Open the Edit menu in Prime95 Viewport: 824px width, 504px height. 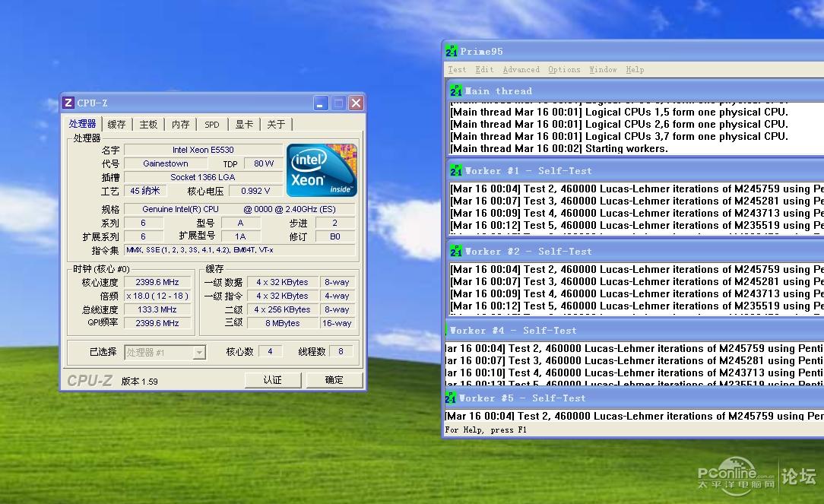(484, 69)
